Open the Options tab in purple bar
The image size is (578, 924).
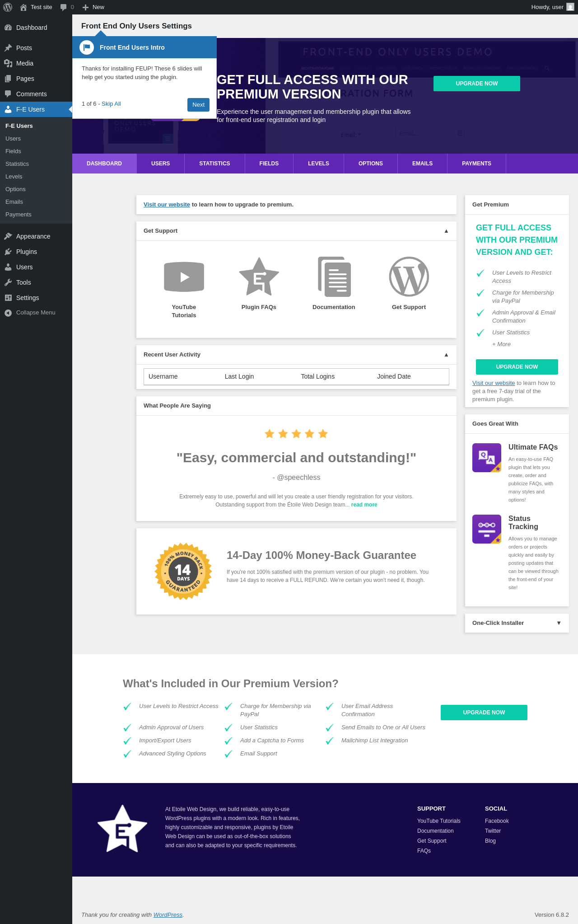[371, 164]
